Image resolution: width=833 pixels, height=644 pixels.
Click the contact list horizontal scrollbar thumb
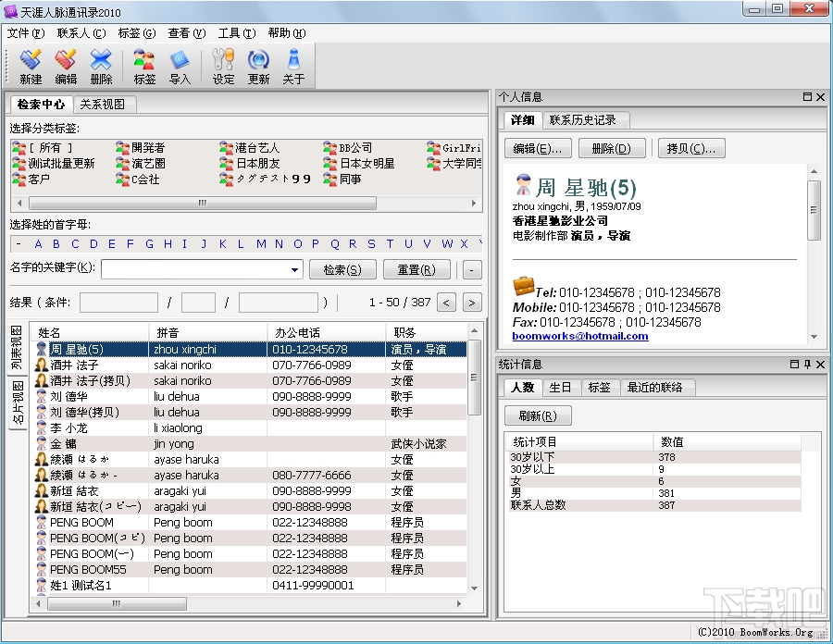(x=117, y=603)
